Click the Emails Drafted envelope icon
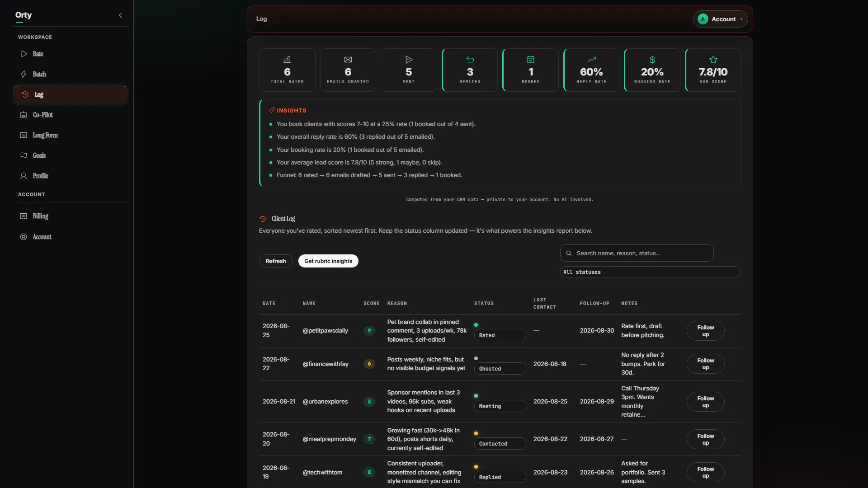Screen dimensions: 868x488 pos(348,60)
